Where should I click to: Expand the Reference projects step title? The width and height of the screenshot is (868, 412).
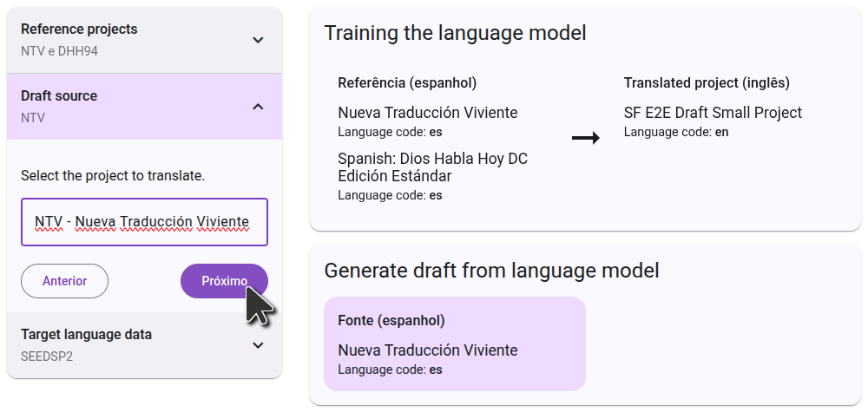pyautogui.click(x=79, y=29)
